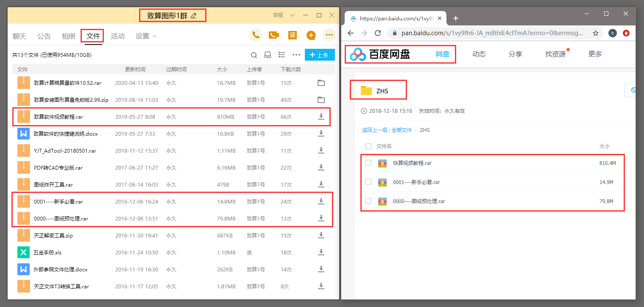Tick the select-all checkbox beside 文件名
The height and width of the screenshot is (307, 644).
point(368,146)
